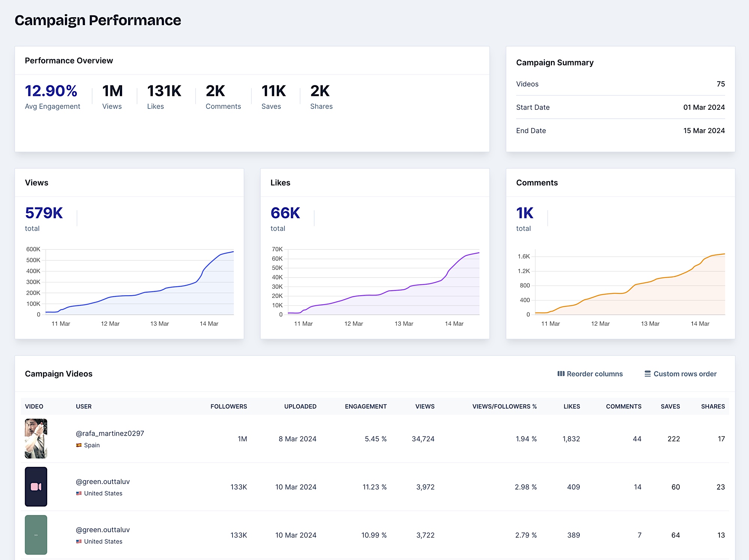
Task: Open the green video thumbnail
Action: [x=36, y=535]
